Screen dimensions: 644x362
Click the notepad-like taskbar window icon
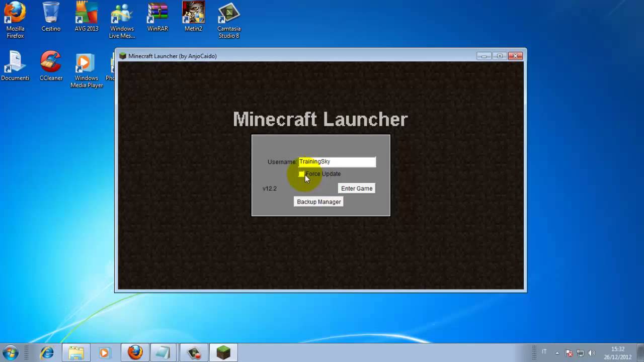[164, 352]
